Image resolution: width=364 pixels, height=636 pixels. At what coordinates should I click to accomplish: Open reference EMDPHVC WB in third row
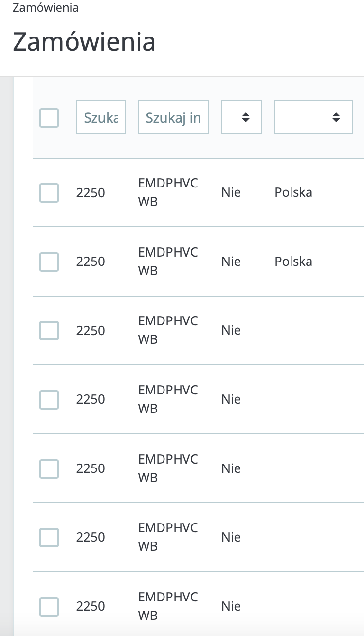click(168, 330)
